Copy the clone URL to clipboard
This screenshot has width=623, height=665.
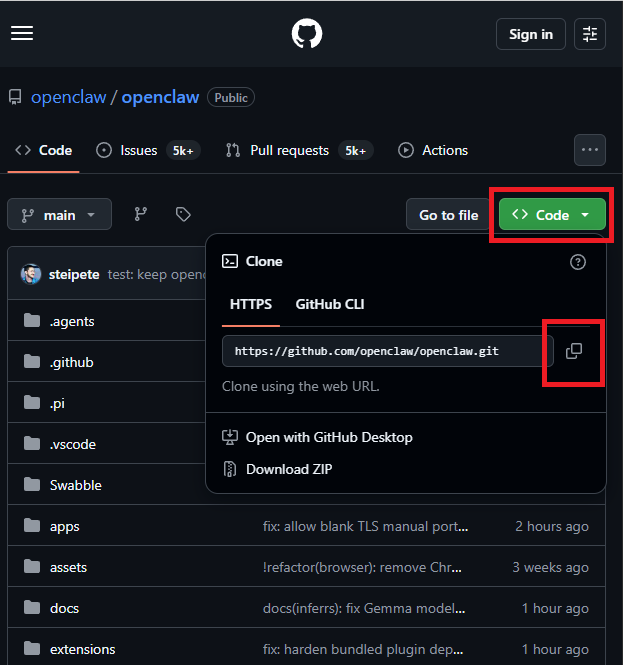[574, 351]
